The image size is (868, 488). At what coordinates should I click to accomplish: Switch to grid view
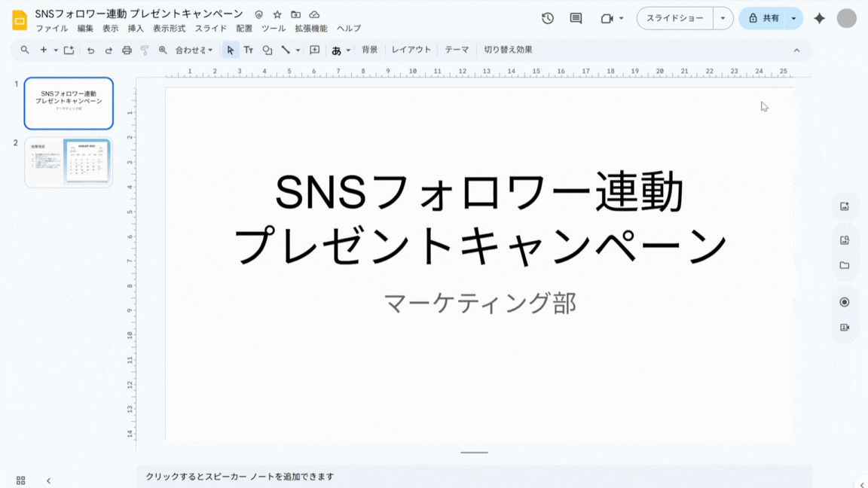point(20,480)
